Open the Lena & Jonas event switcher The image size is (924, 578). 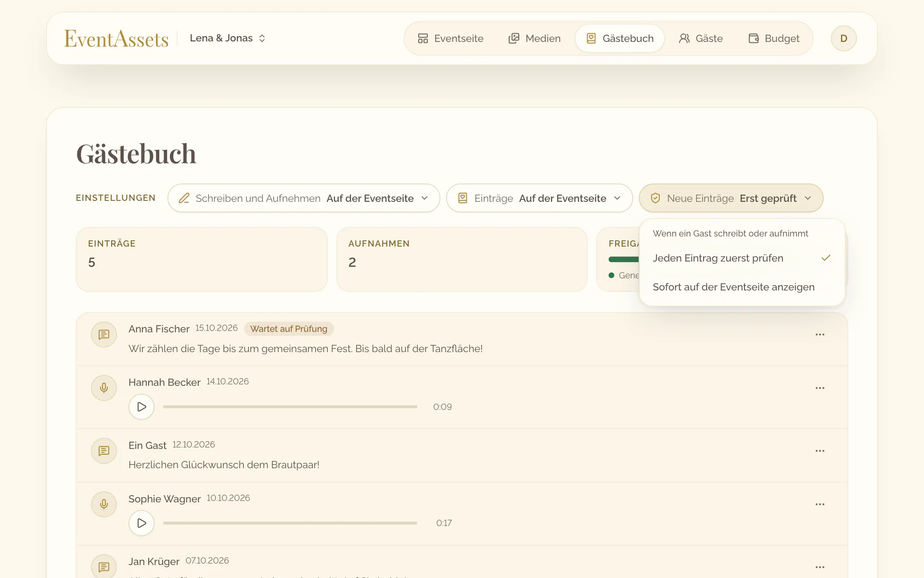coord(228,38)
